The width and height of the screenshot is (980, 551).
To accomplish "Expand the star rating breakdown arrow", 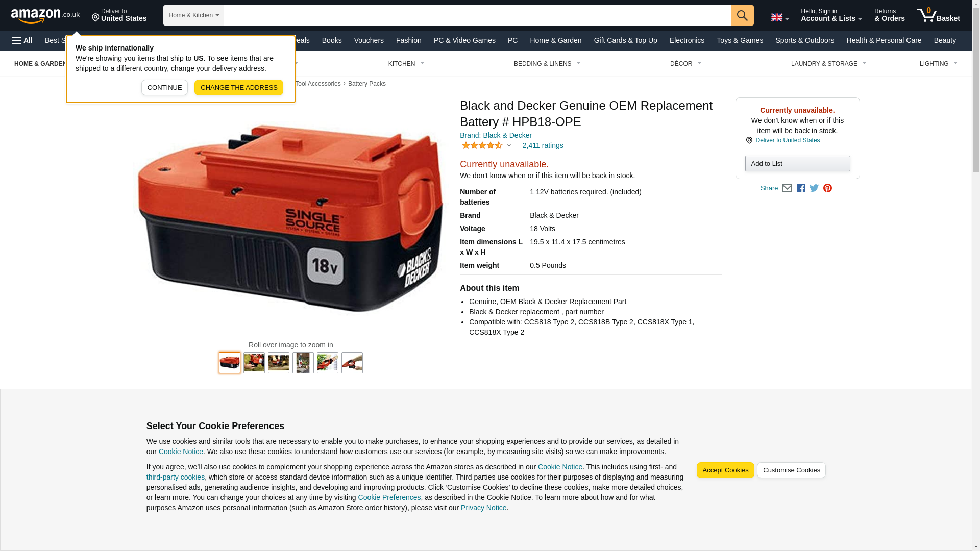I will click(x=509, y=146).
